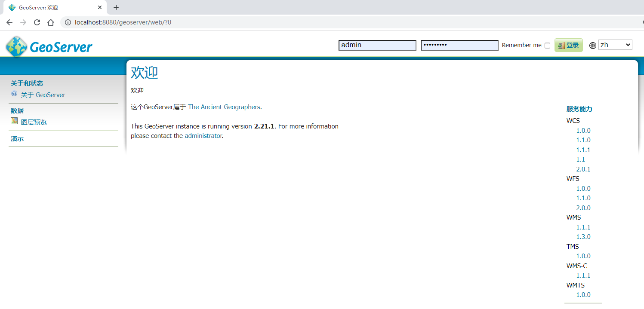Click the Layer Preview (图层预览) icon
This screenshot has width=644, height=309.
click(x=14, y=121)
